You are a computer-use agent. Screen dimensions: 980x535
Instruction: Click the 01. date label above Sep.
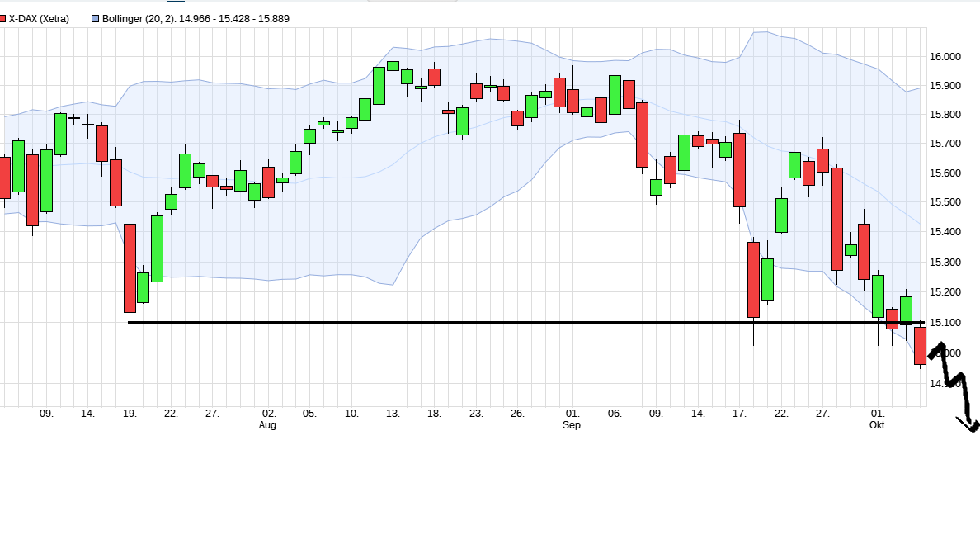click(572, 414)
